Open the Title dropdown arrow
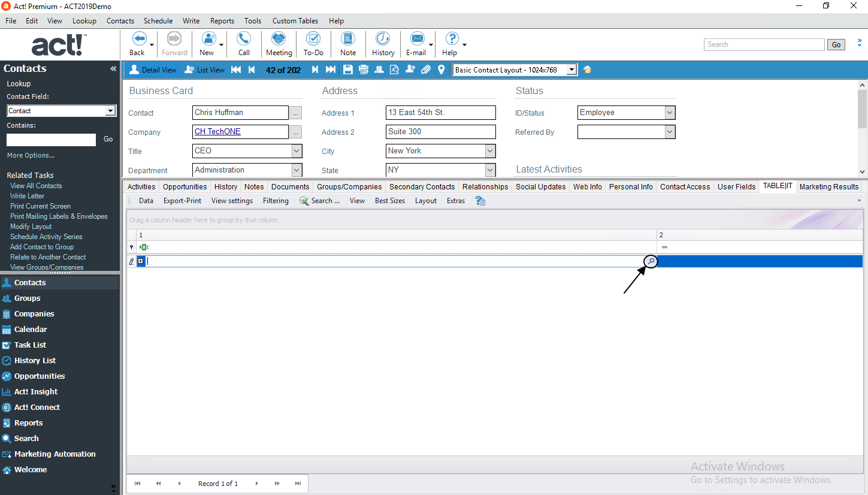Image resolution: width=868 pixels, height=495 pixels. (x=297, y=151)
